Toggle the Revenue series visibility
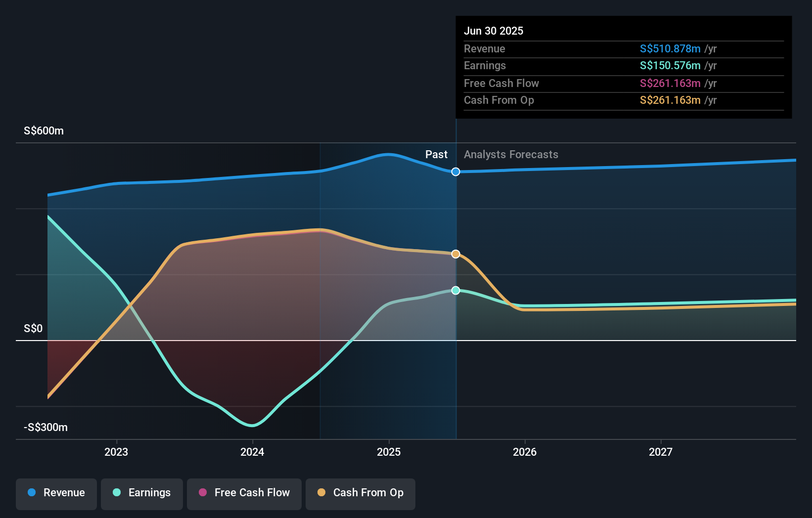 tap(56, 494)
